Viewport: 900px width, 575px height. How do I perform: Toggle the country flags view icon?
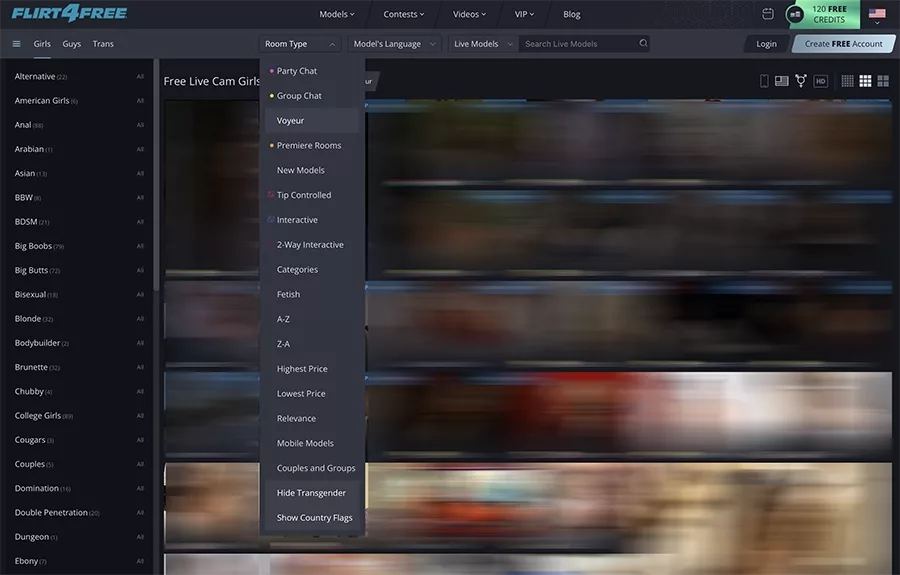coord(781,81)
